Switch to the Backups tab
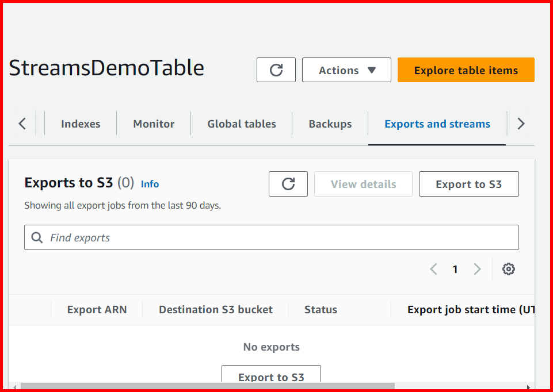The width and height of the screenshot is (553, 392). point(330,123)
